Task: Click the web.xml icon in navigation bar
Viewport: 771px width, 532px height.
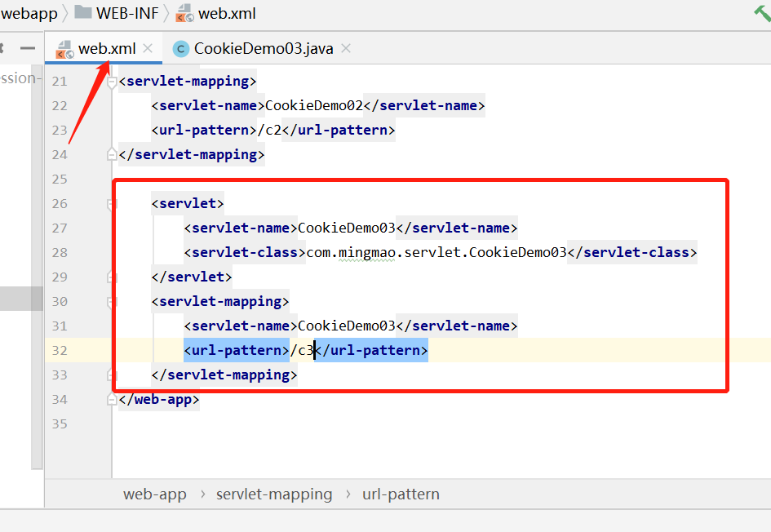Action: point(185,13)
